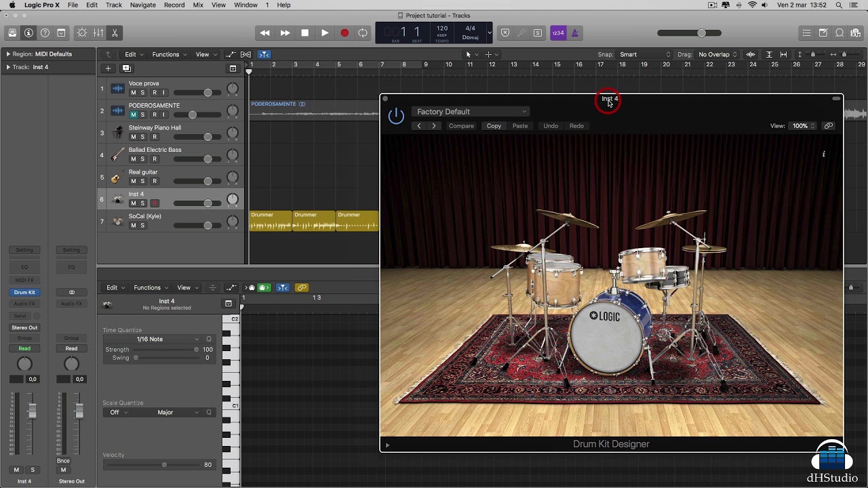
Task: Open the Factory Default preset dropdown
Action: (471, 112)
